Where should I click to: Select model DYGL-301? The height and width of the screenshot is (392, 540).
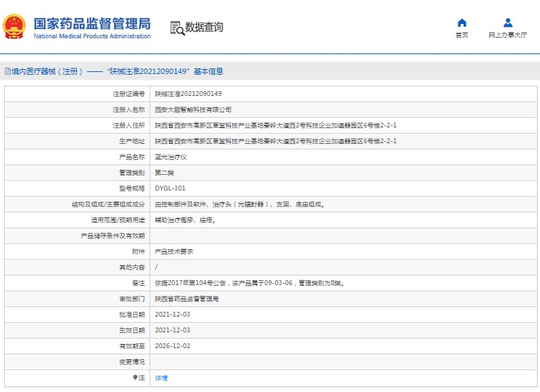point(170,188)
